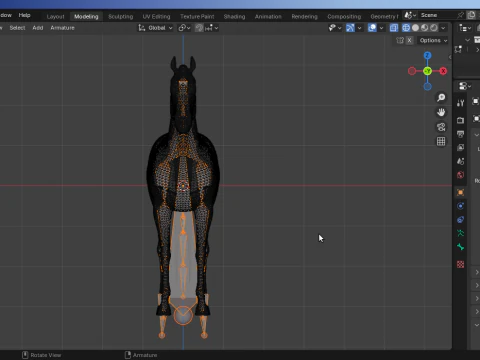Click the Scene name field
Viewport: 480px width, 360px height.
437,15
